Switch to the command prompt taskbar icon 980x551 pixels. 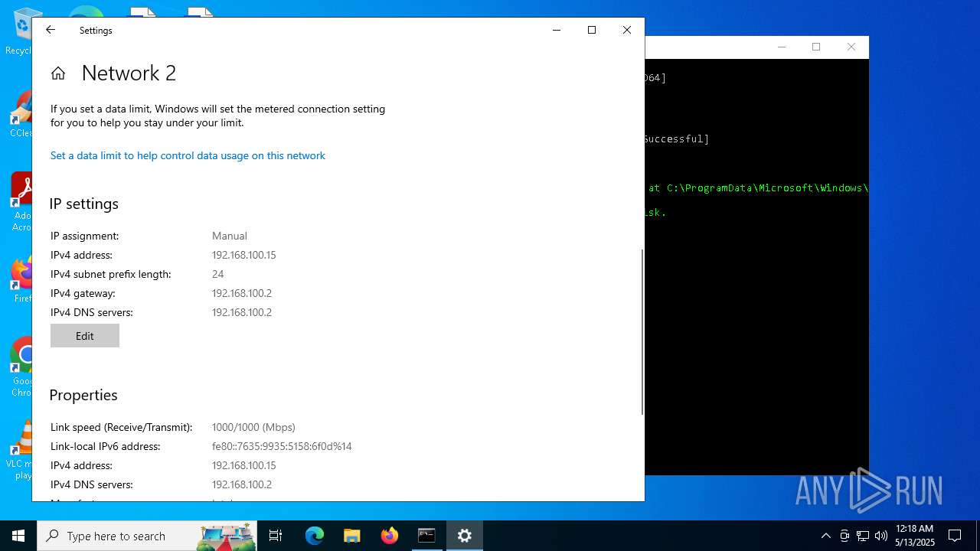click(x=426, y=536)
